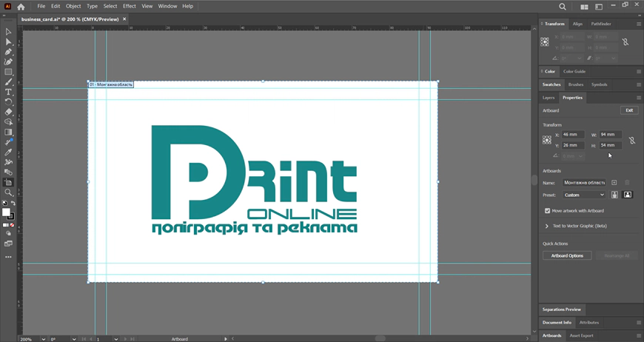The width and height of the screenshot is (644, 342).
Task: Toggle constrain proportions link in Properties
Action: pos(632,140)
